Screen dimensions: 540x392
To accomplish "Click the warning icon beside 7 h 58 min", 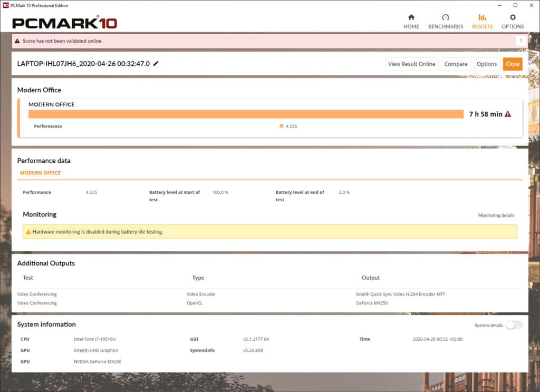I will click(508, 114).
